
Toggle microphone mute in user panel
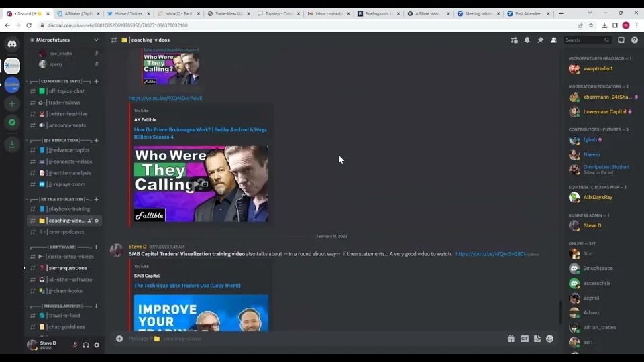click(74, 345)
